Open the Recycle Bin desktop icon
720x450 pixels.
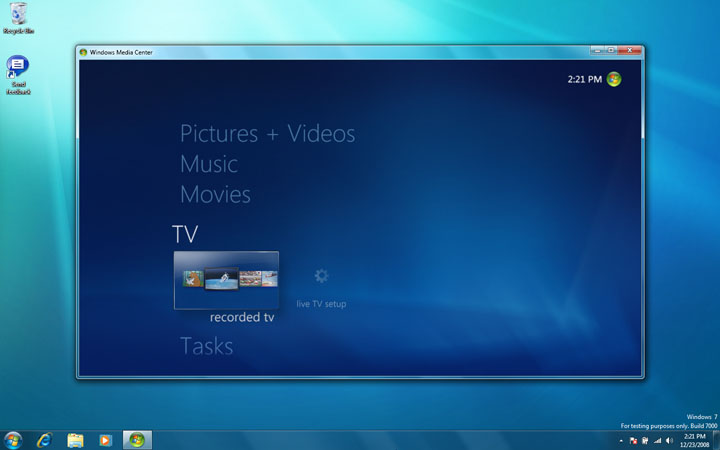[x=18, y=18]
